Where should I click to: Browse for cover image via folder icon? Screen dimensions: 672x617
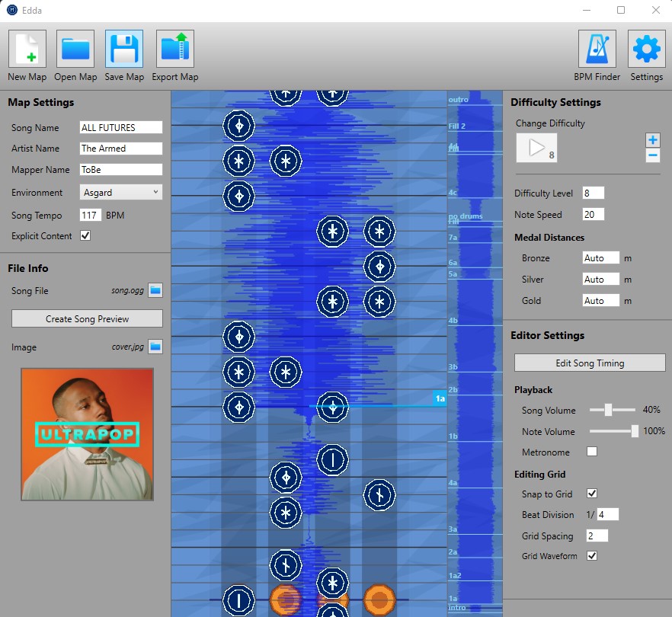pos(155,346)
